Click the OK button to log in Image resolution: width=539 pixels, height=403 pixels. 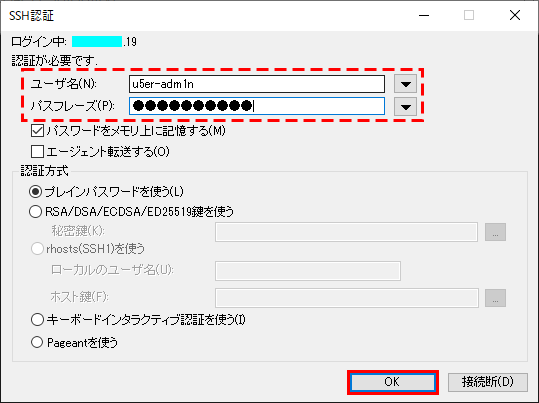tap(393, 382)
